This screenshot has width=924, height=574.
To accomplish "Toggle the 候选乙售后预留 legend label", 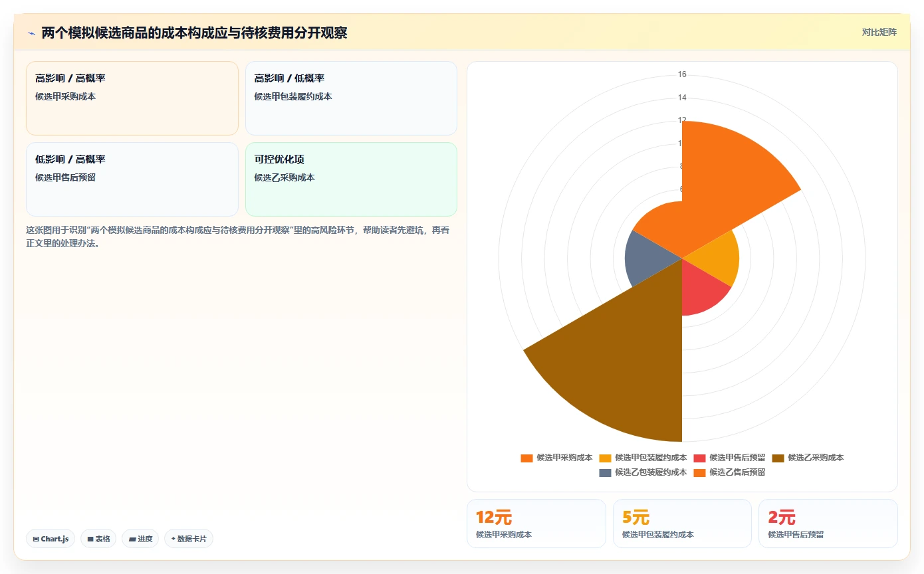I will point(737,472).
